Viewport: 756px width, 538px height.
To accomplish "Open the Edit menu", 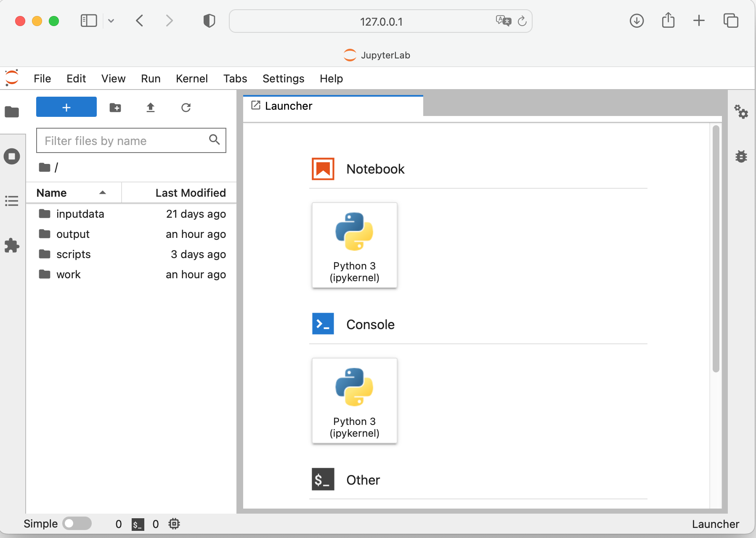I will coord(76,79).
